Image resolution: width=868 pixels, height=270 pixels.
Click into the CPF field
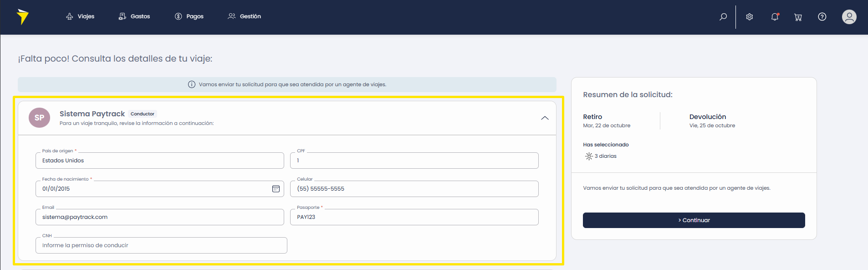pos(414,161)
